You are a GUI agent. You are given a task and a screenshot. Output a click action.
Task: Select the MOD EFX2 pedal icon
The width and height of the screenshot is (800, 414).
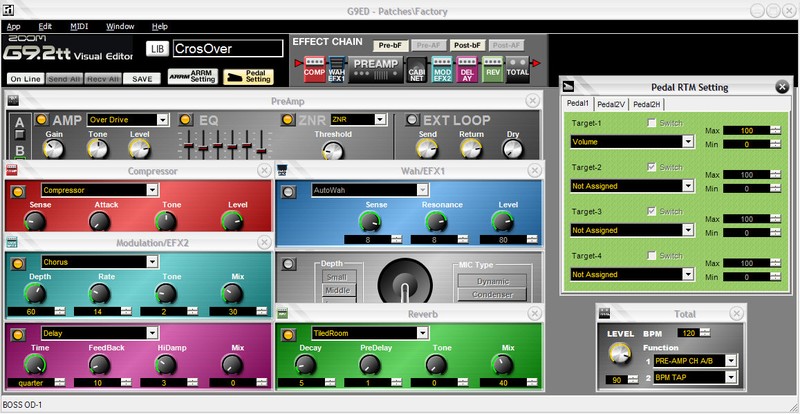[442, 69]
